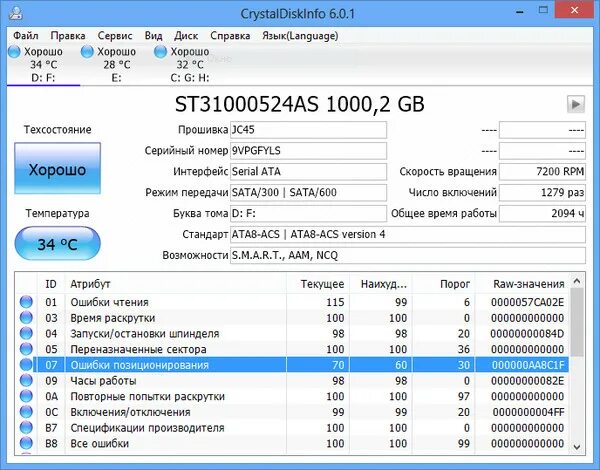Click the total hours field 2094 ч
The image size is (600, 470).
[542, 213]
